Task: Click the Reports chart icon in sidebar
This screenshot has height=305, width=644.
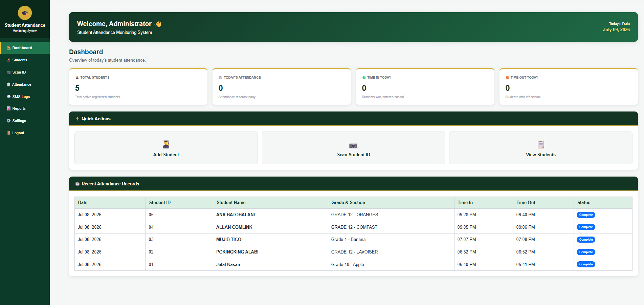Action: tap(9, 108)
